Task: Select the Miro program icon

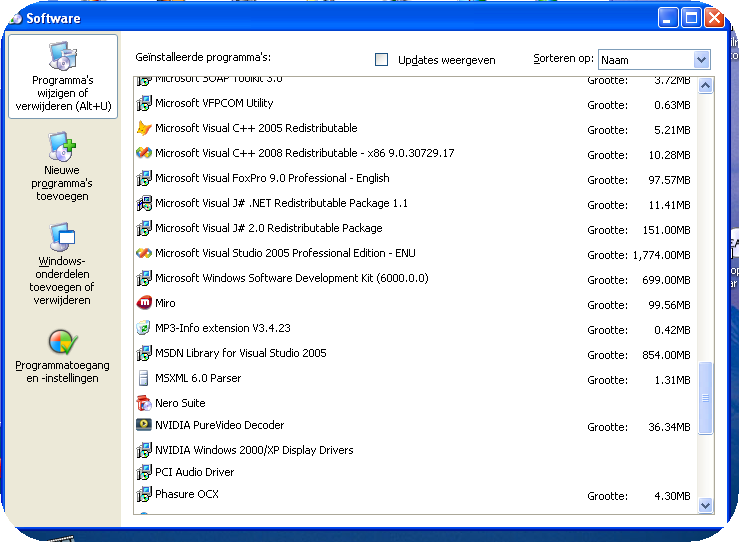Action: point(144,303)
